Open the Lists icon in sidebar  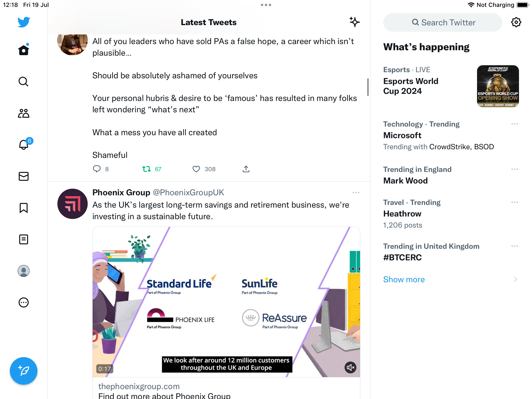(24, 239)
